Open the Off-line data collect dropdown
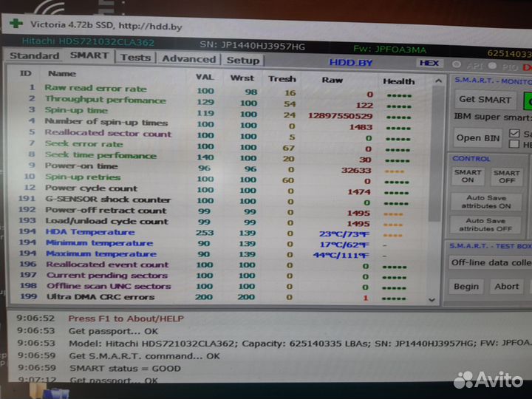Viewport: 532px width, 399px height. click(x=491, y=262)
